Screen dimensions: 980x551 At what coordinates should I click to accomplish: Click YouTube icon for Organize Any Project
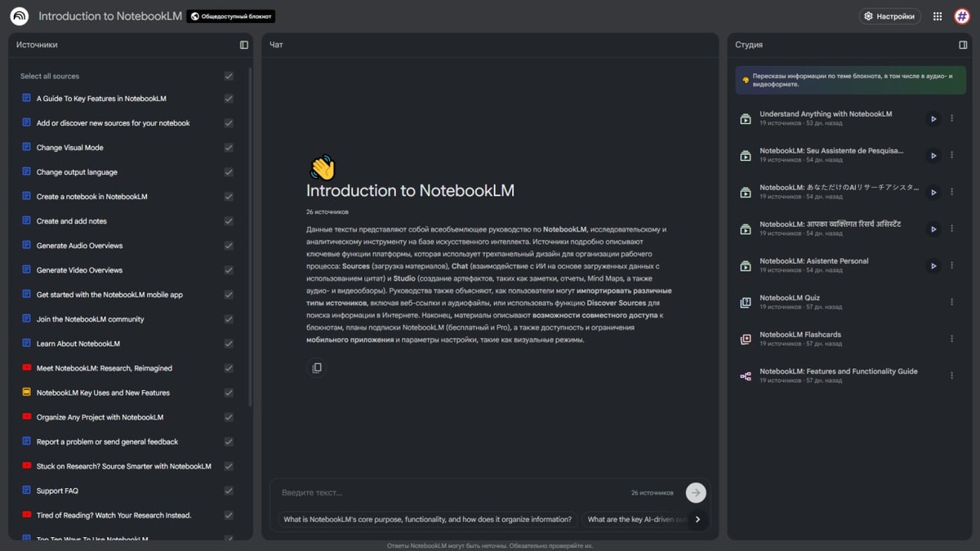[27, 417]
